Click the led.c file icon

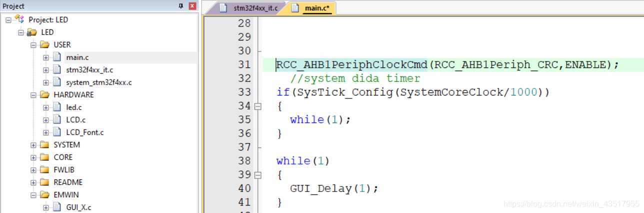[x=56, y=107]
